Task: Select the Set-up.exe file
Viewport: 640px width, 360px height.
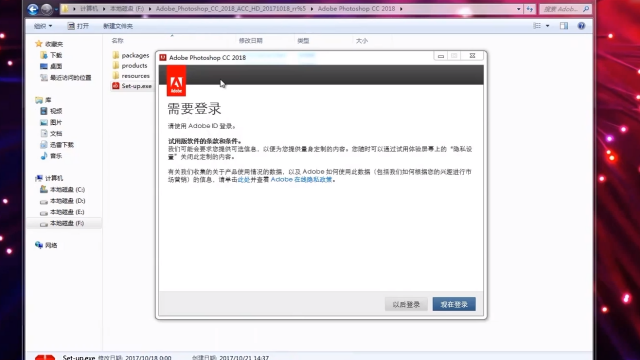Action: coord(132,86)
